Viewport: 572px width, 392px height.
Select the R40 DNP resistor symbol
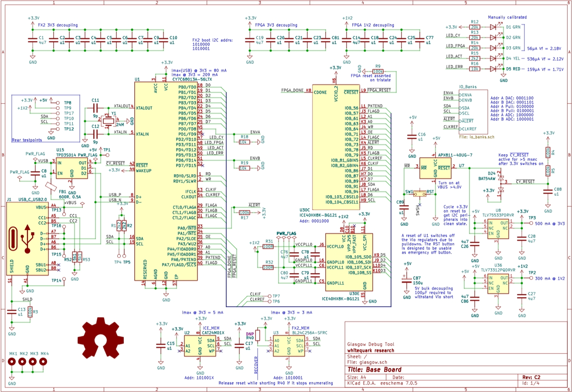(x=257, y=335)
